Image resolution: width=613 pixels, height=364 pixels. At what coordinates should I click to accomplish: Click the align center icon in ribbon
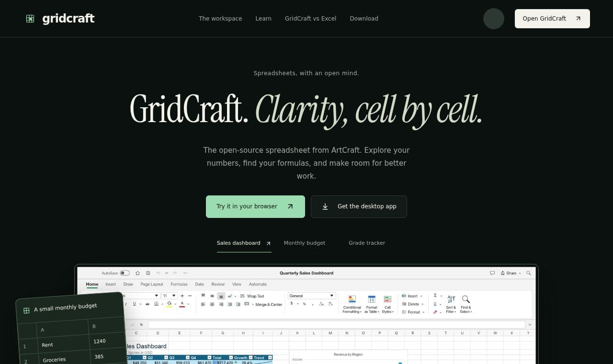point(212,305)
